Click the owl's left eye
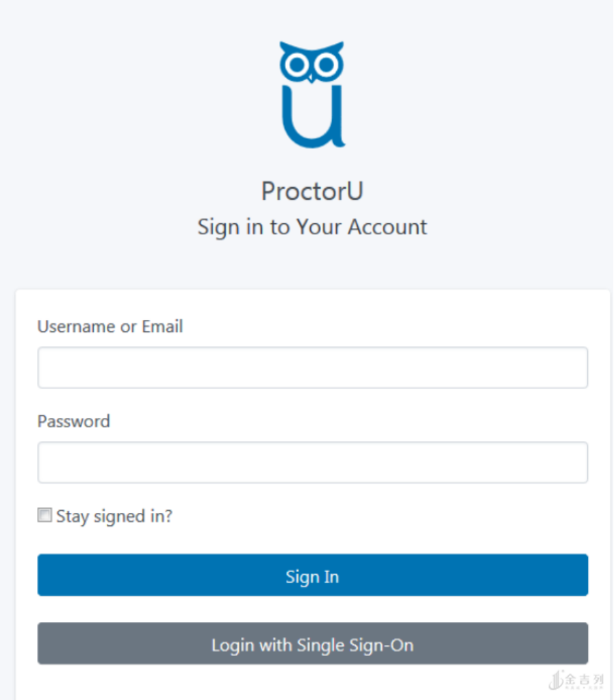Viewport: 614px width, 700px height. [x=296, y=65]
